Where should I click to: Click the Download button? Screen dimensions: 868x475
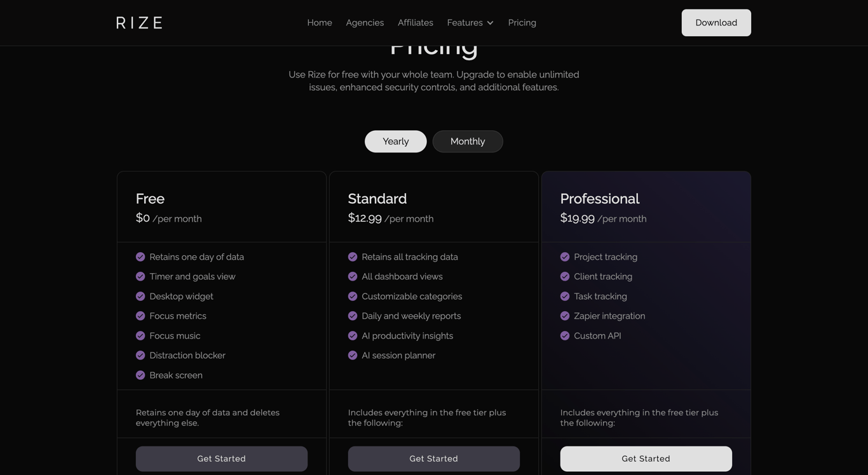716,22
